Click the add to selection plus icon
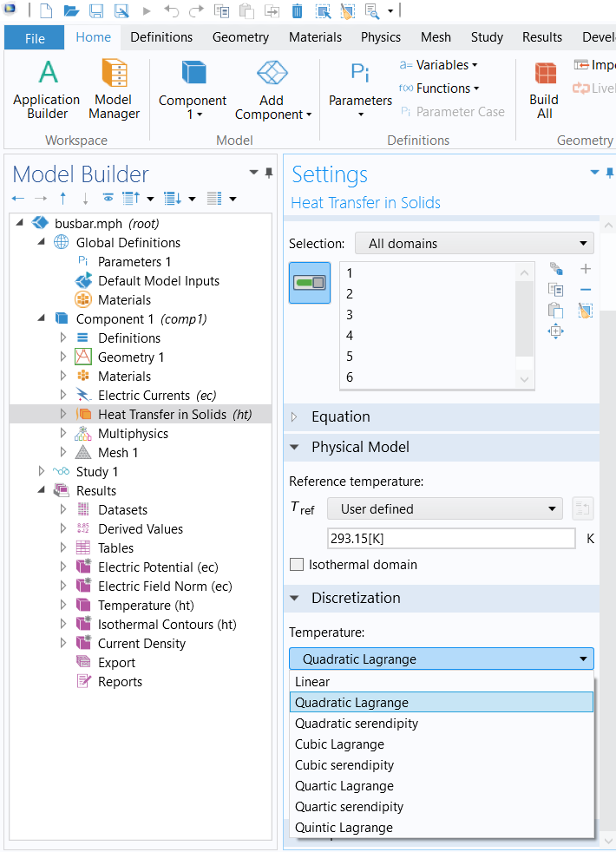Screen dimensions: 616x852 pyautogui.click(x=586, y=269)
